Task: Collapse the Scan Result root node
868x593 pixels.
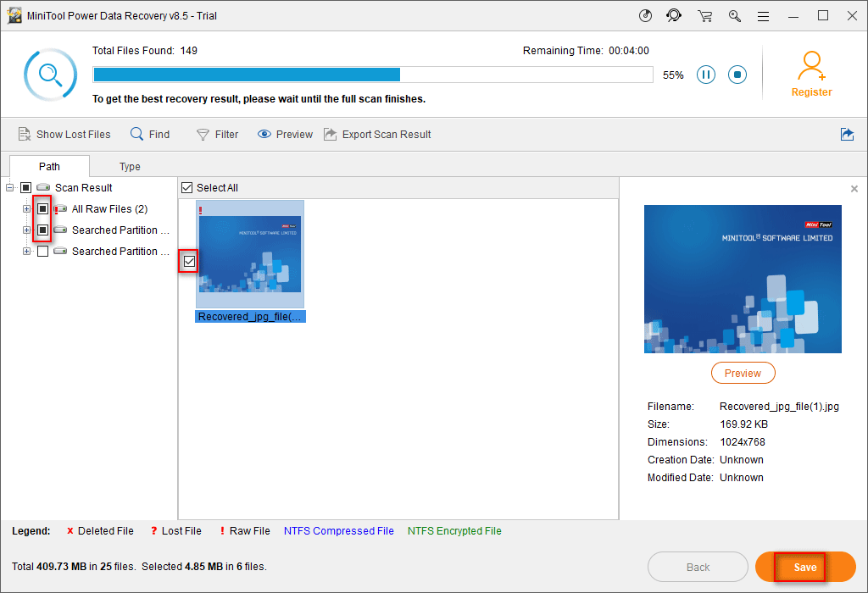Action: coord(10,188)
